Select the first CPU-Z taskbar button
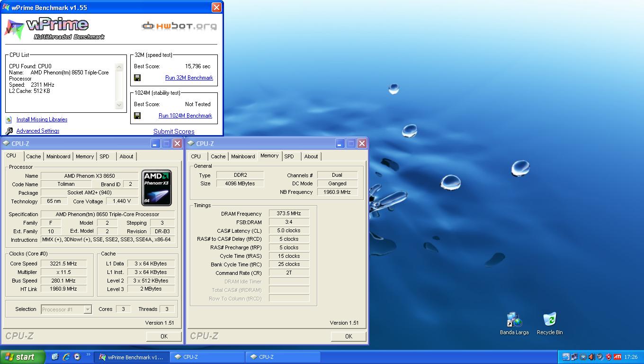This screenshot has height=364, width=644. tap(207, 357)
